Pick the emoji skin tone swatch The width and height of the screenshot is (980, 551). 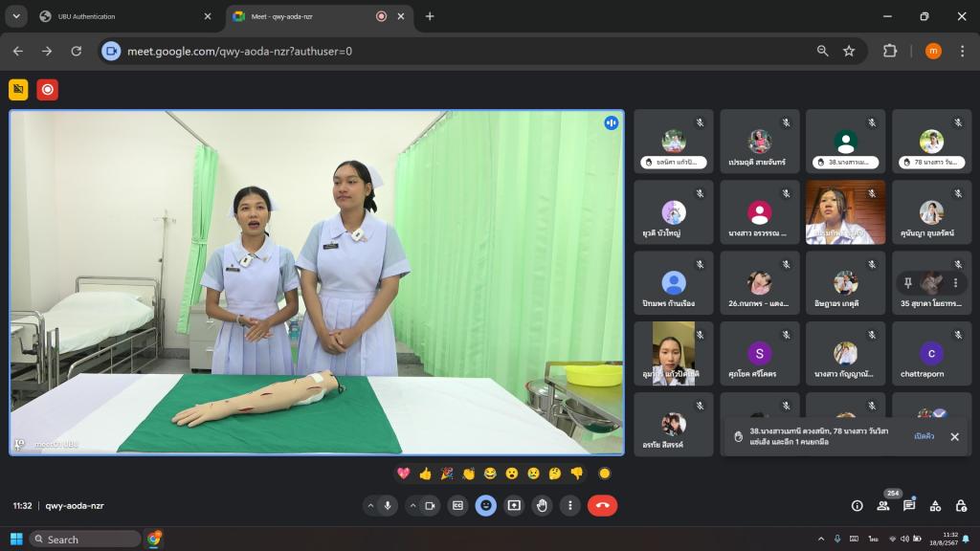coord(604,473)
